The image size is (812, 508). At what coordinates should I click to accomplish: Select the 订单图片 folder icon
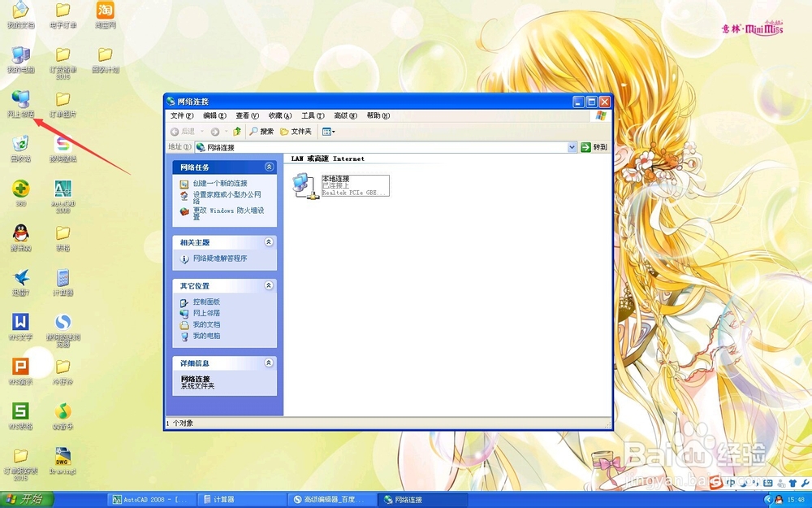click(x=63, y=104)
